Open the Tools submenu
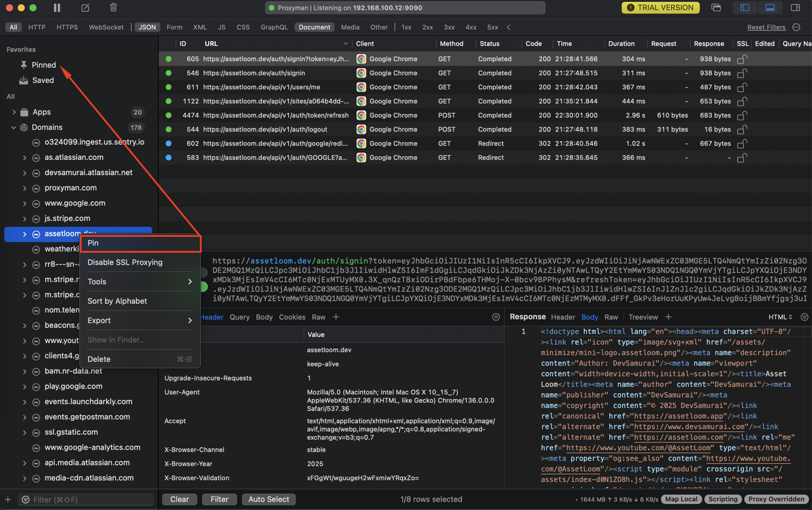Viewport: 812px width, 510px height. (140, 281)
